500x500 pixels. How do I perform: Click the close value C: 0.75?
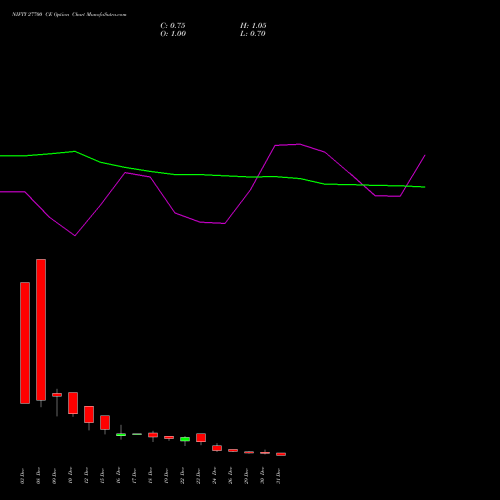coord(173,26)
